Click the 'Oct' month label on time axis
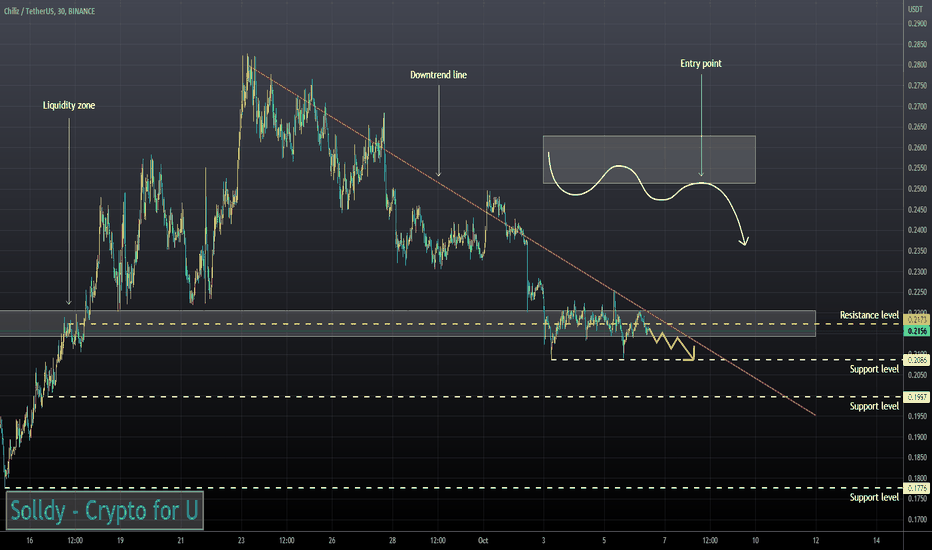 (483, 540)
